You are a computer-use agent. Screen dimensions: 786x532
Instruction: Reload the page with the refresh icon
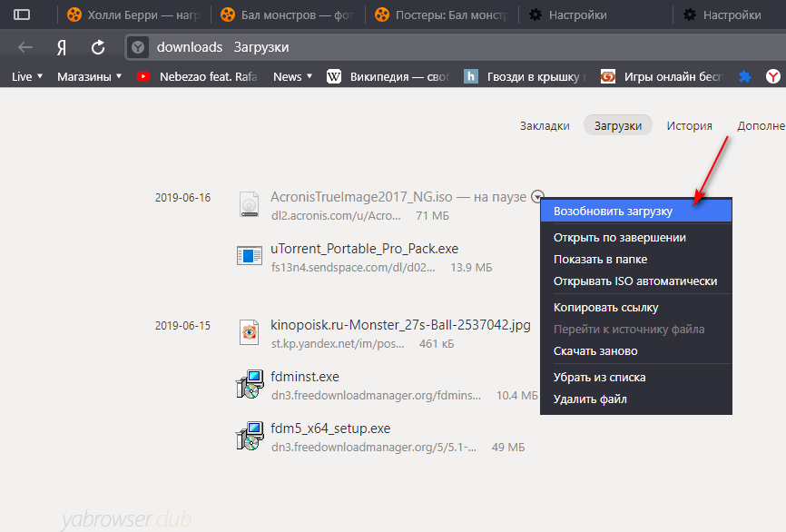[98, 47]
